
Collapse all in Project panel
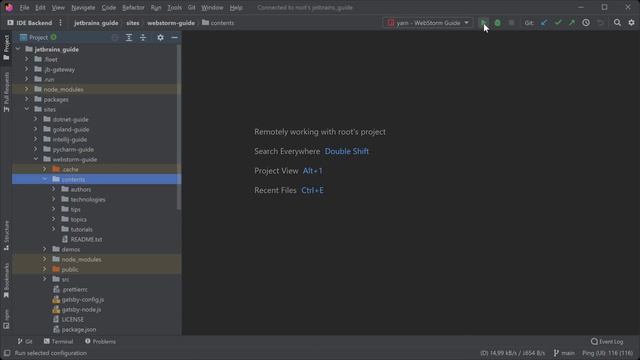[x=143, y=38]
